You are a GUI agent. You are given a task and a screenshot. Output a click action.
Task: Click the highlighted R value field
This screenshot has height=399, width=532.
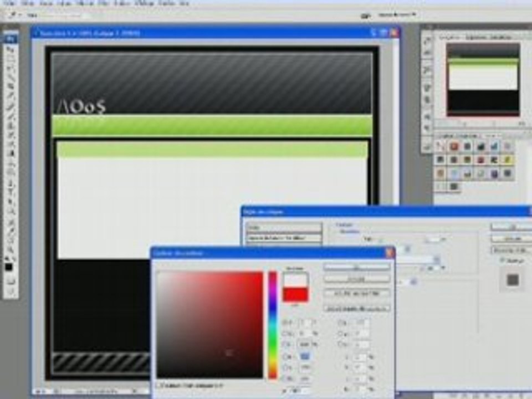(x=305, y=356)
